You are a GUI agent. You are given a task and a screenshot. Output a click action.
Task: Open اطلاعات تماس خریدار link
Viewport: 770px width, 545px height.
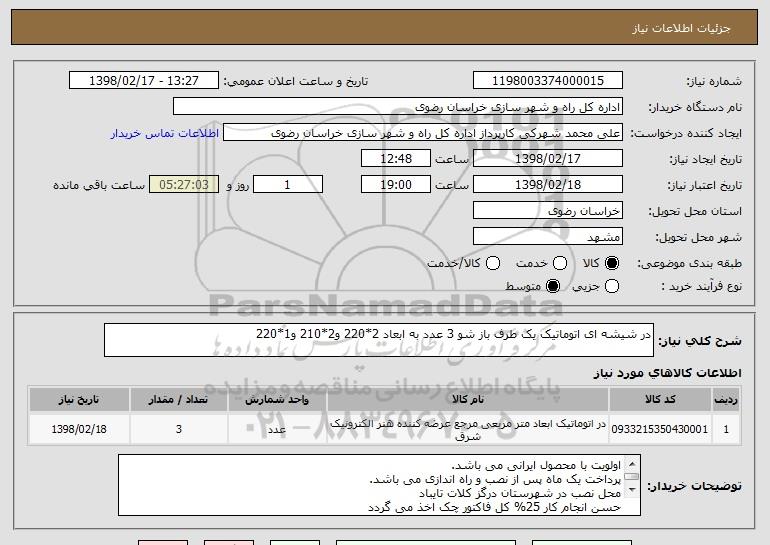pos(165,133)
